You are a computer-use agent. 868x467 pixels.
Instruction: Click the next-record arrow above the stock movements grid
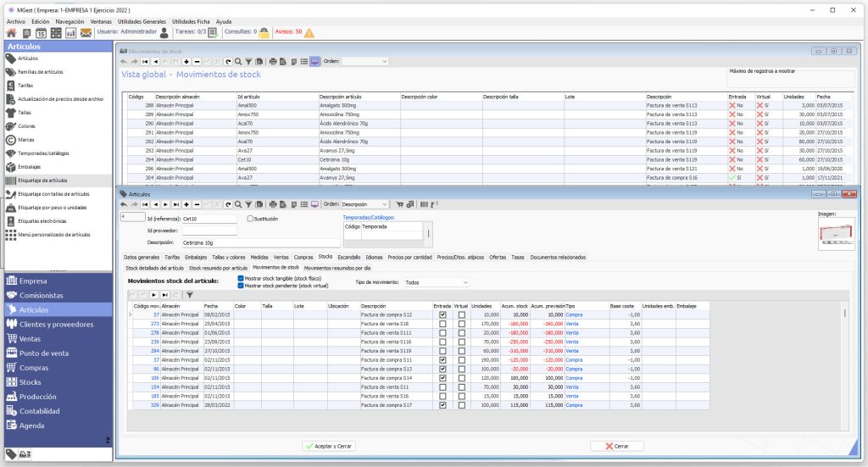154,295
